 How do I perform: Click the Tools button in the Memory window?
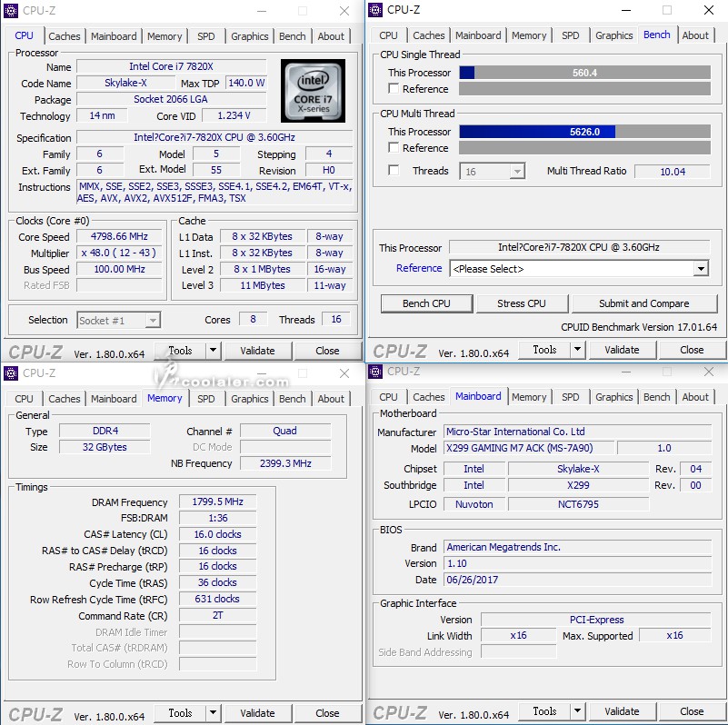[x=180, y=713]
